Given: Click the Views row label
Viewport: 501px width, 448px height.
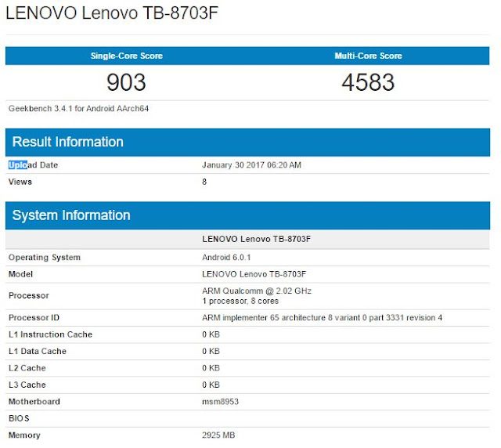Looking at the screenshot, I should click(20, 182).
